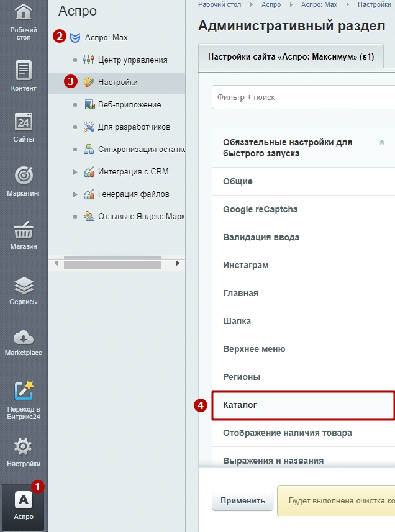The height and width of the screenshot is (532, 395).
Task: Select Веб-приложение in the tree
Action: point(130,104)
